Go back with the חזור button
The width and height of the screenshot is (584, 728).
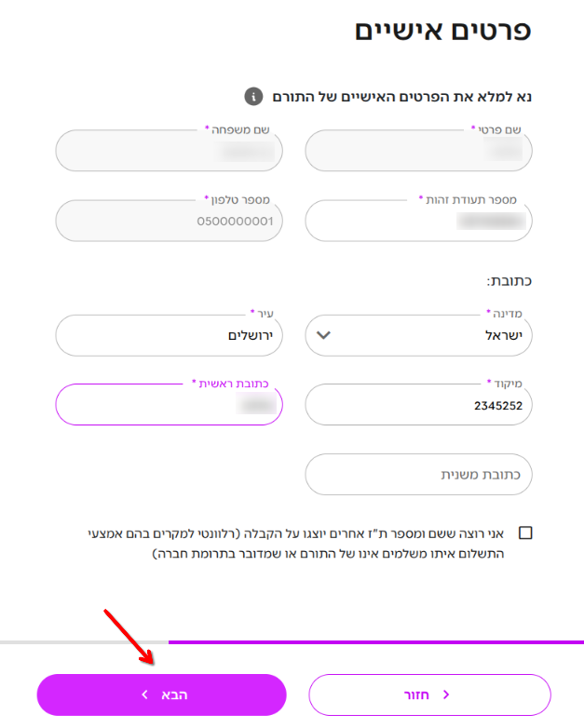coord(429,695)
